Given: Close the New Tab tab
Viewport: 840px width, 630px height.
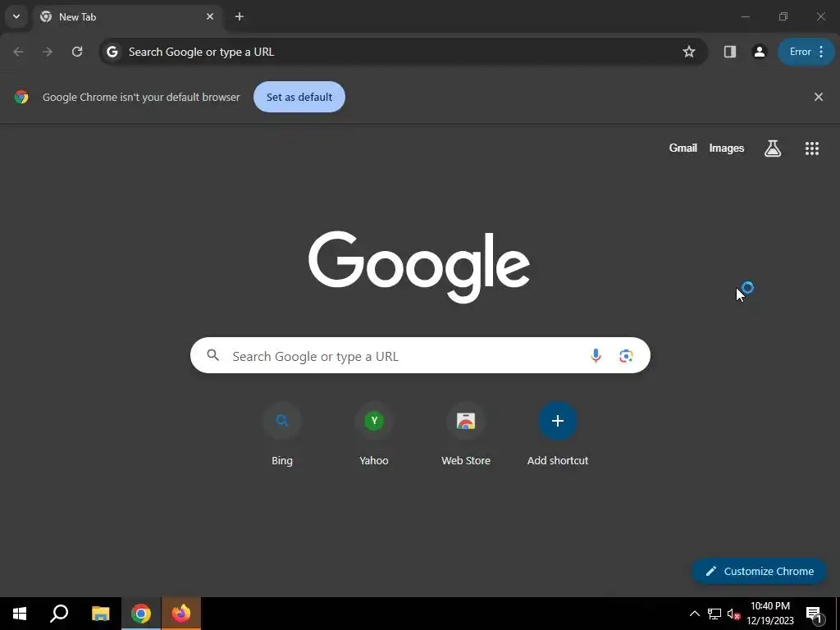Looking at the screenshot, I should click(x=210, y=16).
